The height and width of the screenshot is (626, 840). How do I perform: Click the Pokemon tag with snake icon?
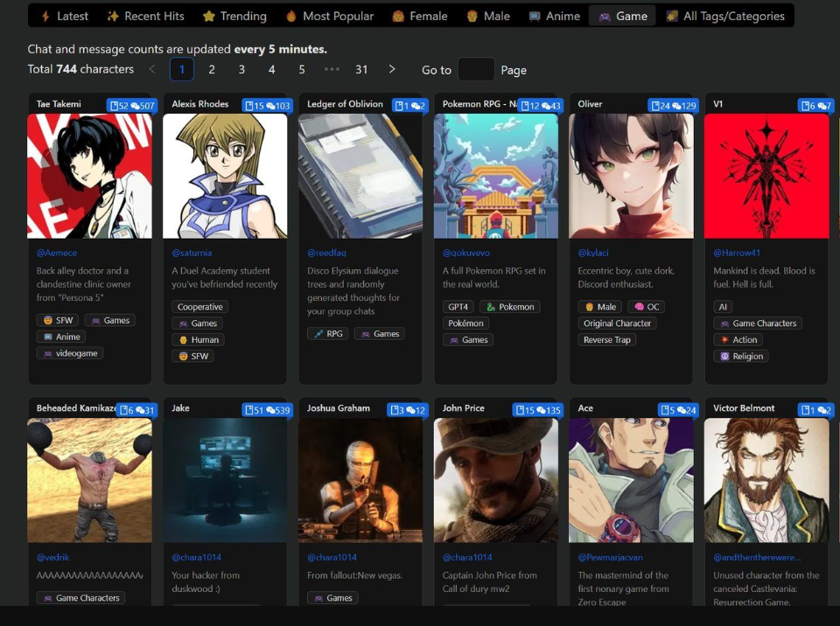(510, 307)
